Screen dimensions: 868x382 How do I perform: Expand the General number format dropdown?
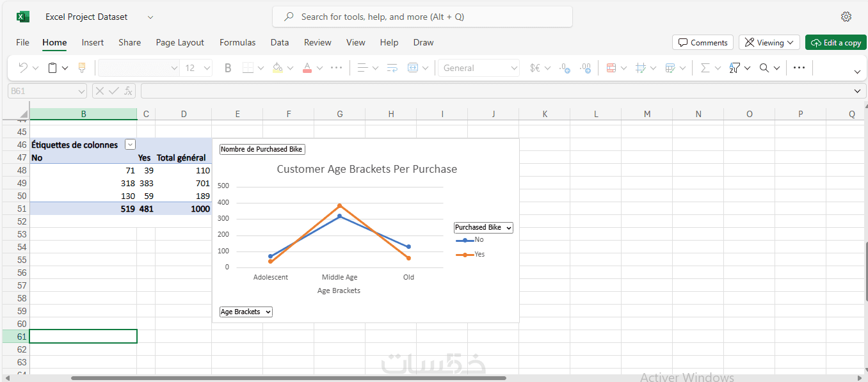[479, 68]
